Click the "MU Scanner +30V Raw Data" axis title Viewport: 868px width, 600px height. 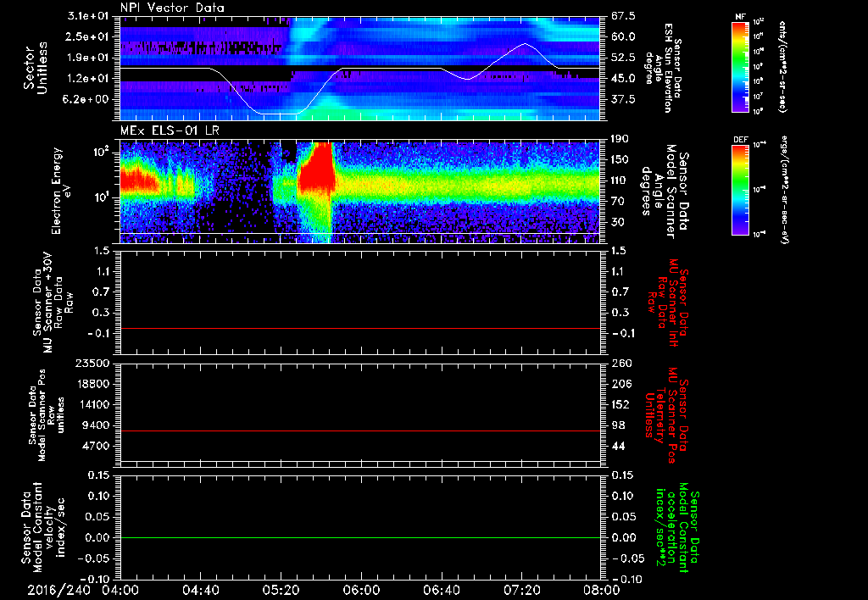(53, 303)
